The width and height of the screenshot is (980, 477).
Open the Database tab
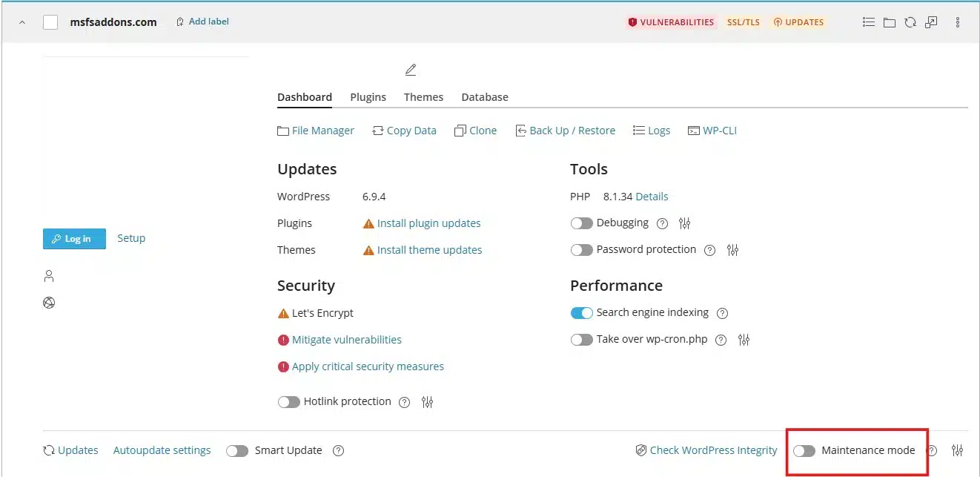[x=485, y=96]
